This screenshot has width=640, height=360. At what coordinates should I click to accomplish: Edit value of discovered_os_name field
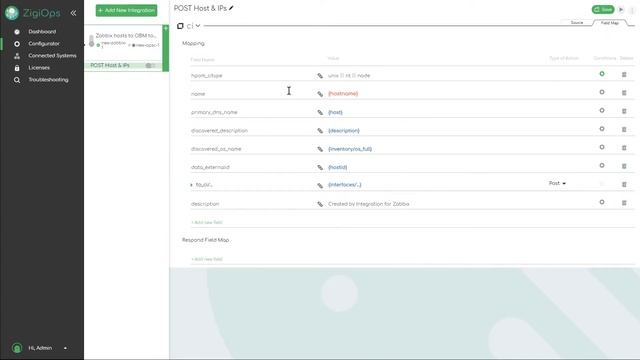click(320, 149)
